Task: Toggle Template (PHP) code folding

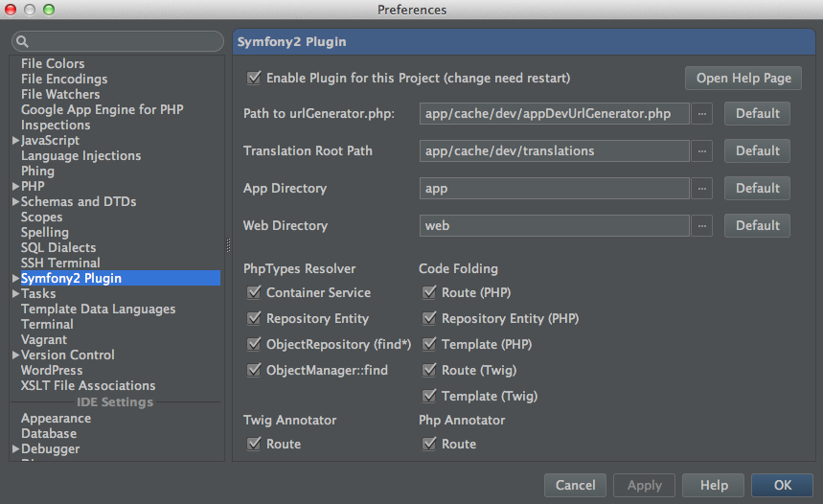Action: pos(429,344)
